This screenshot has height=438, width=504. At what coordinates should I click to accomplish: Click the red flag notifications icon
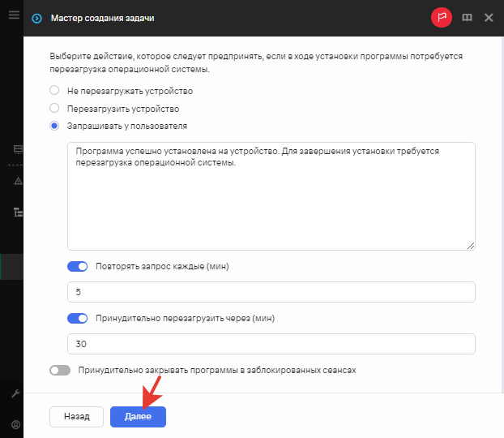(x=442, y=17)
